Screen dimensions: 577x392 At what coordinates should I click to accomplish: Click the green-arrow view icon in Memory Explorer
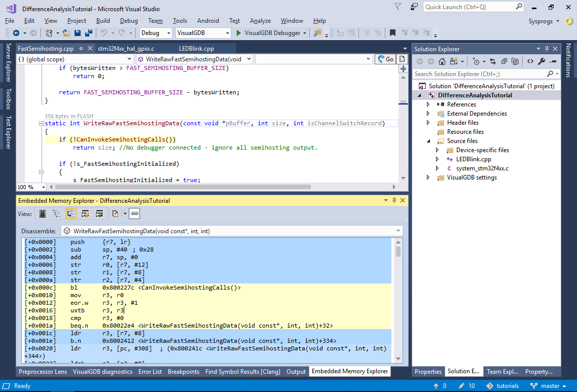point(99,213)
